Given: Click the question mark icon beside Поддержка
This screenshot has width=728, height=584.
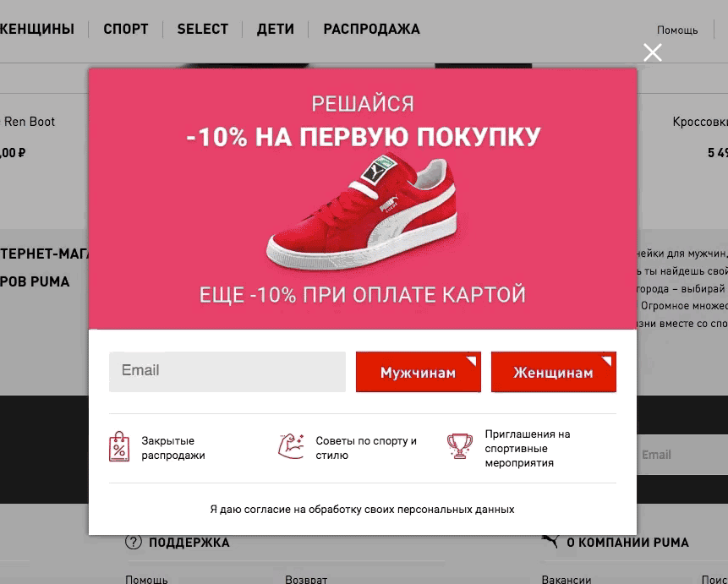Looking at the screenshot, I should click(x=134, y=542).
